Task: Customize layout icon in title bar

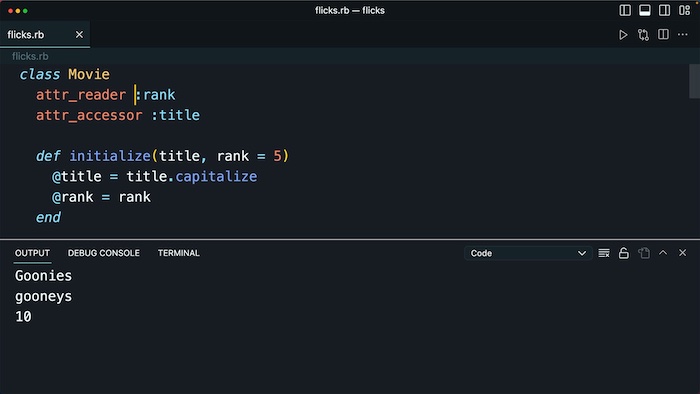Action: click(684, 10)
